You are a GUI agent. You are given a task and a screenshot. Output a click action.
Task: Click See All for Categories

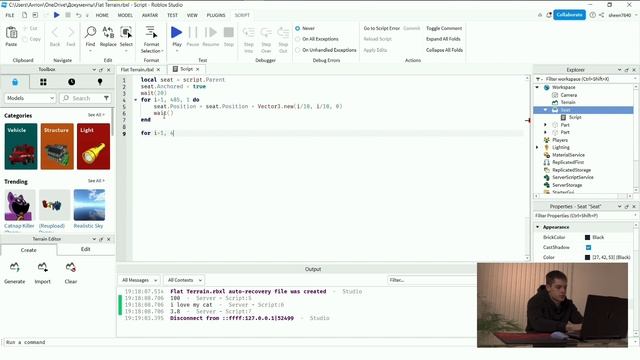(96, 115)
